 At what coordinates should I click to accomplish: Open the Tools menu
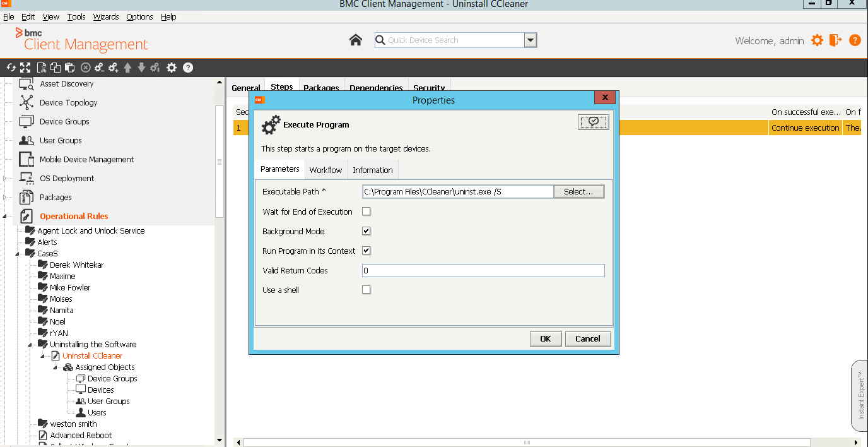pos(76,17)
